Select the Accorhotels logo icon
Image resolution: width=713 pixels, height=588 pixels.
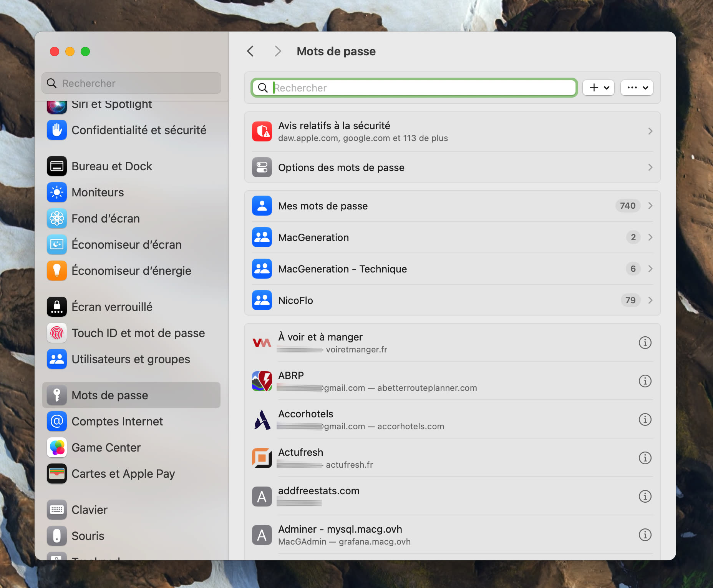[x=262, y=419]
